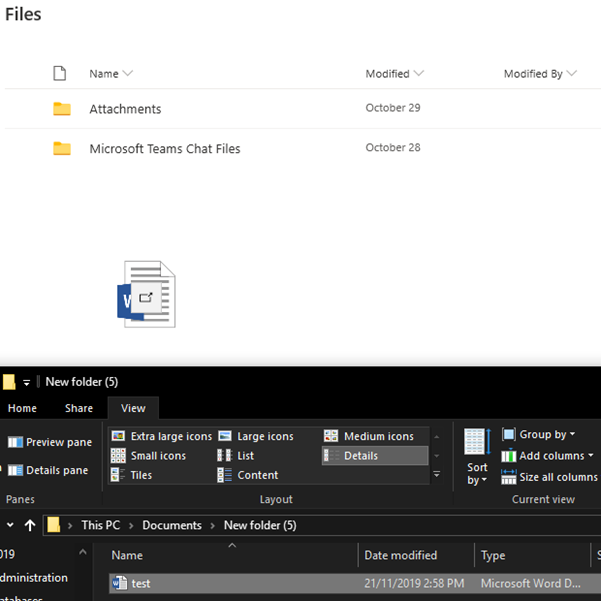Click New folder (5) window title
This screenshot has width=601, height=601.
coord(82,382)
